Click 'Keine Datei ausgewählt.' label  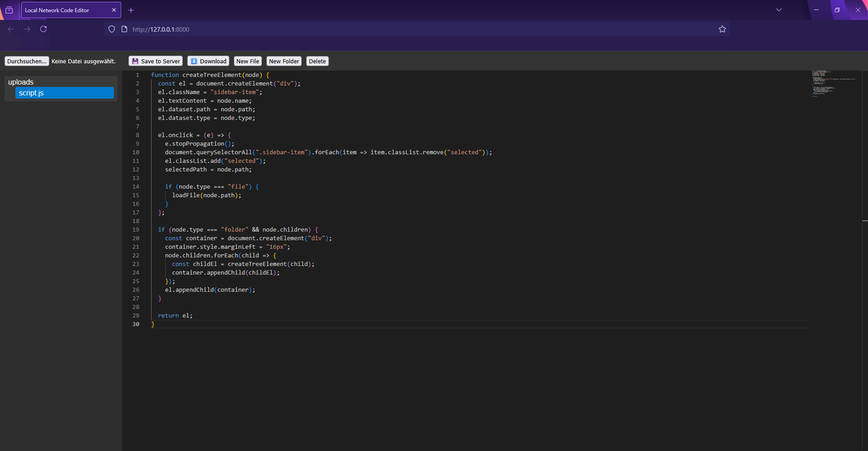(84, 61)
